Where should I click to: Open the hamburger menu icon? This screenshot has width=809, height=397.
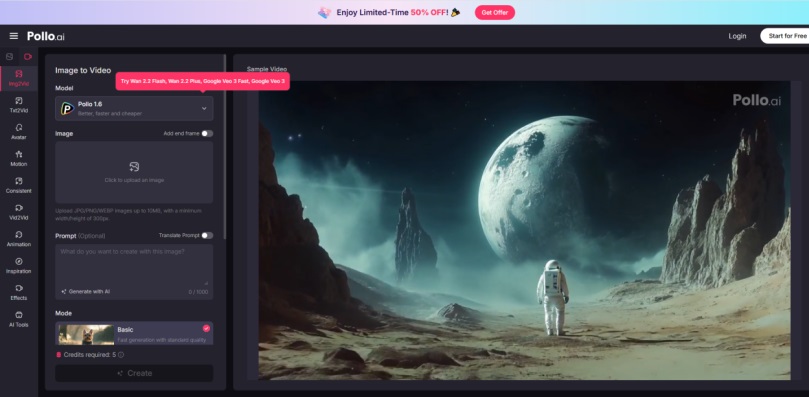coord(14,36)
